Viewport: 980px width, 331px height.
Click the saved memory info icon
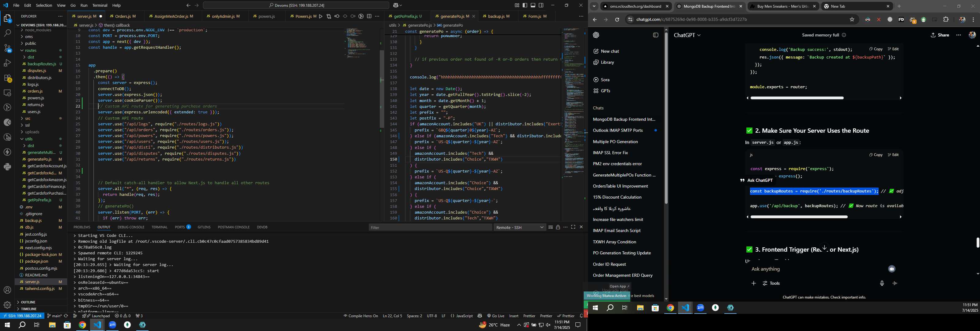click(x=844, y=35)
